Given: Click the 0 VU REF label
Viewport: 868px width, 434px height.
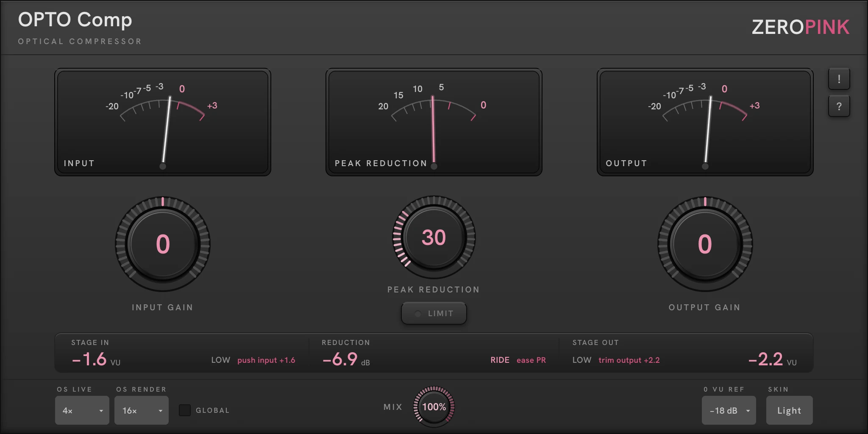Looking at the screenshot, I should click(x=724, y=389).
